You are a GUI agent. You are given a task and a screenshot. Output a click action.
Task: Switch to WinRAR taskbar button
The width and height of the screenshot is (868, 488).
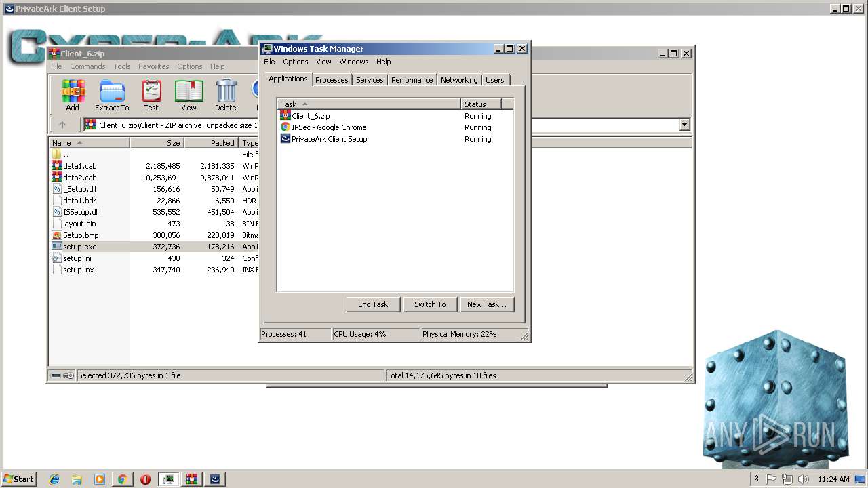click(191, 479)
